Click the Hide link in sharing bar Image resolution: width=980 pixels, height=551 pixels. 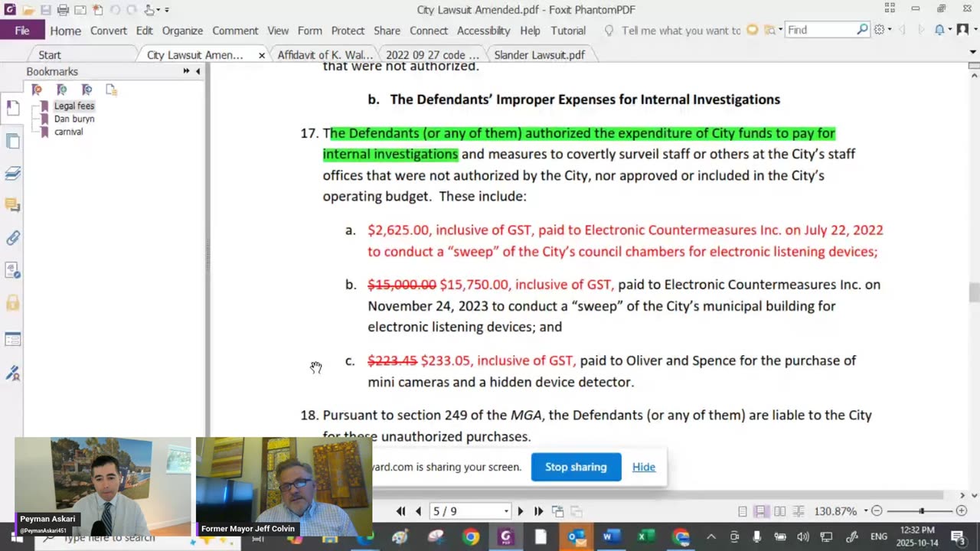pos(644,467)
